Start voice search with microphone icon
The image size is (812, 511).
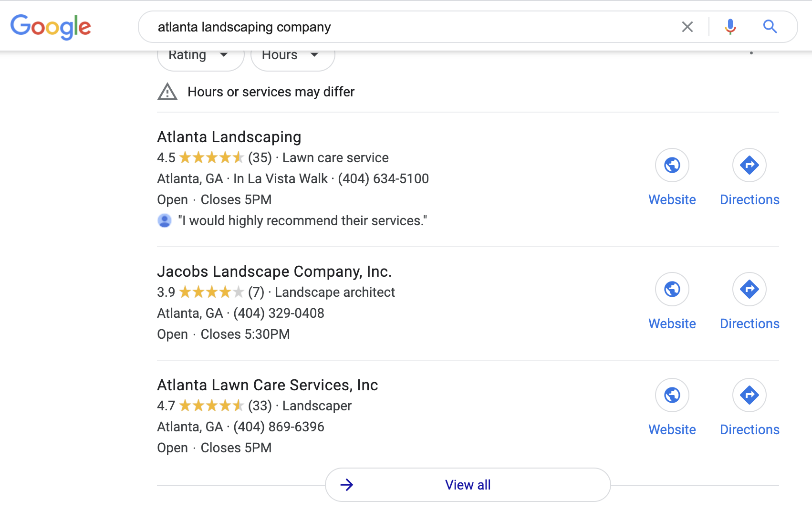click(730, 27)
